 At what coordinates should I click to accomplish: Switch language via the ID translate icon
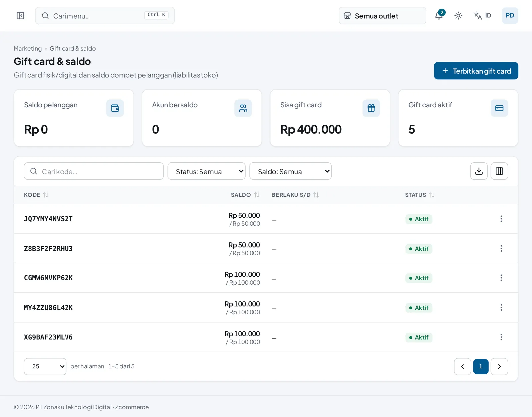(482, 16)
